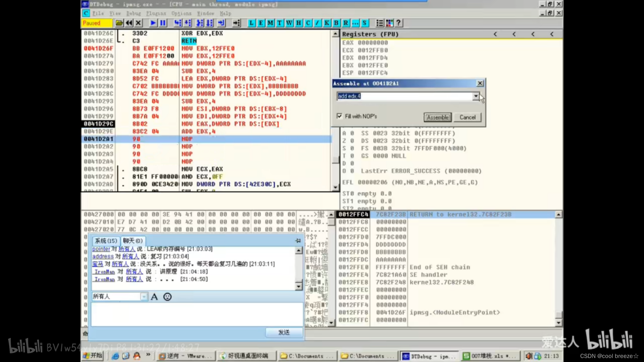Open the File menu
Screen dimensions: 644x362
pos(98,13)
